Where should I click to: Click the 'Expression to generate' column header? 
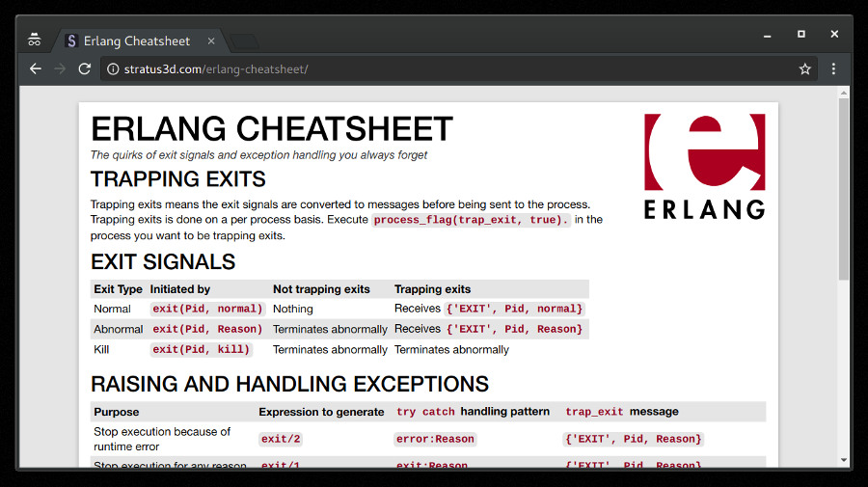coord(321,412)
